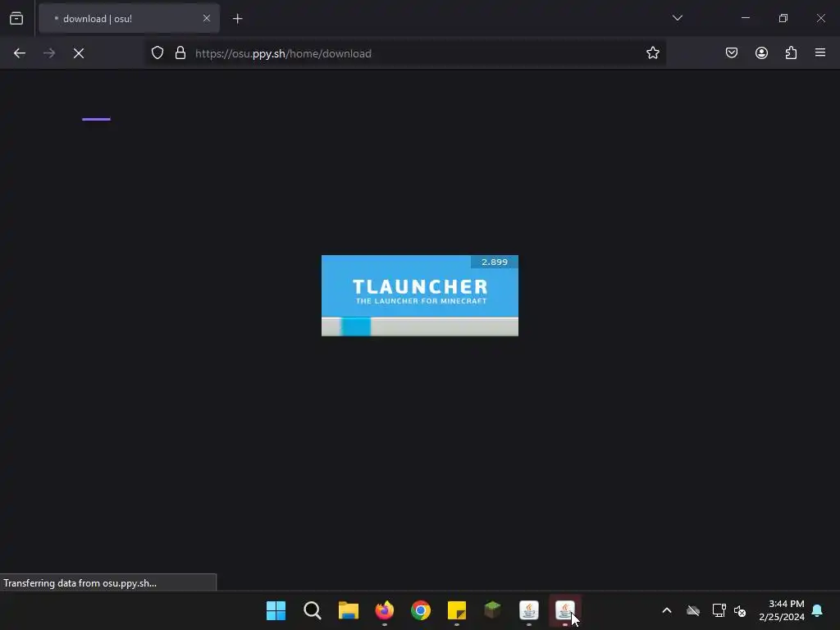The height and width of the screenshot is (630, 840).
Task: Open muted volume tray icon
Action: coord(740,610)
